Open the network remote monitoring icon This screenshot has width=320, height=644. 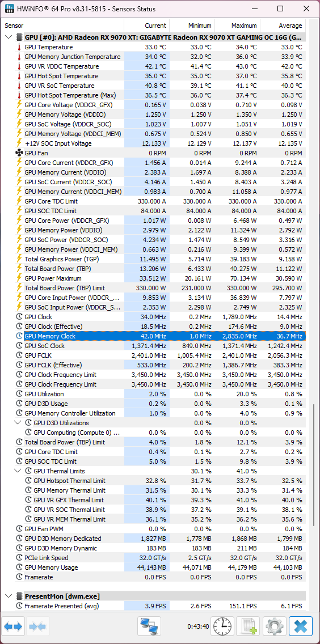149,626
